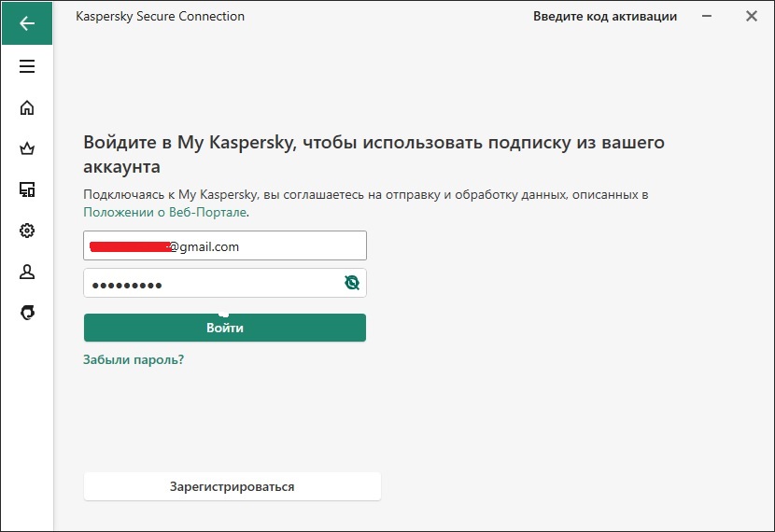Click the Зарегистрироваться button
775x532 pixels.
pyautogui.click(x=232, y=486)
